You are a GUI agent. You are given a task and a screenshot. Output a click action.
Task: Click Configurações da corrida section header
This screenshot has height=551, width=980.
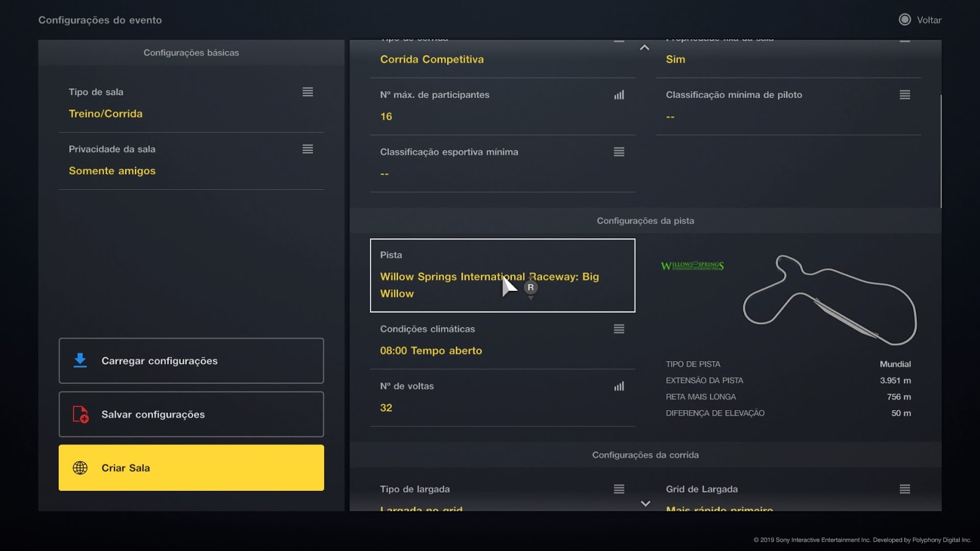(x=646, y=455)
